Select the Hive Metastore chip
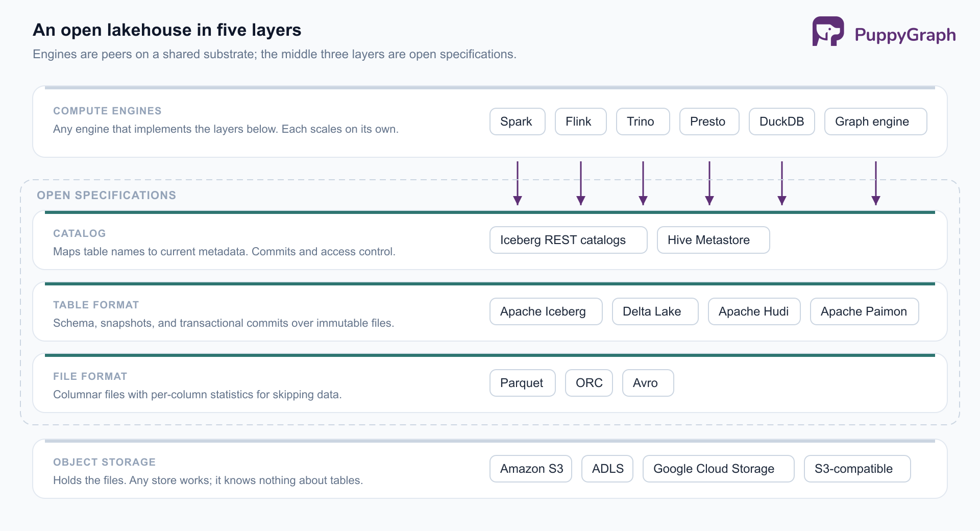Image resolution: width=980 pixels, height=531 pixels. point(714,240)
